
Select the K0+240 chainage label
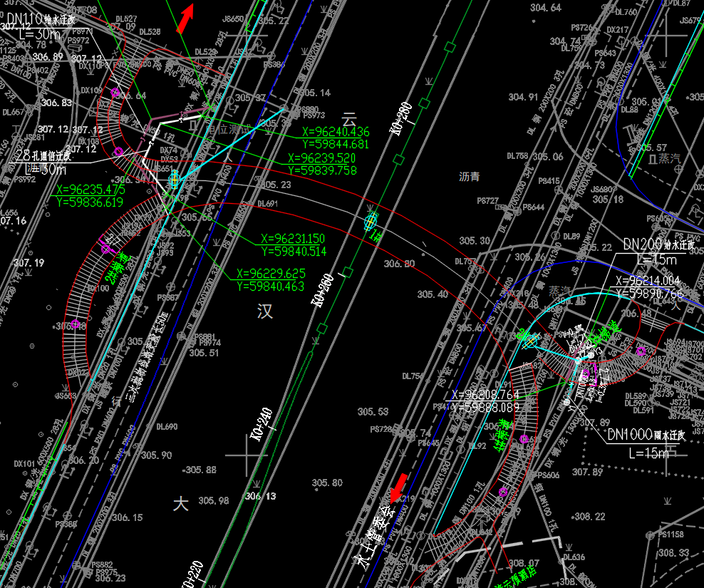(x=261, y=425)
